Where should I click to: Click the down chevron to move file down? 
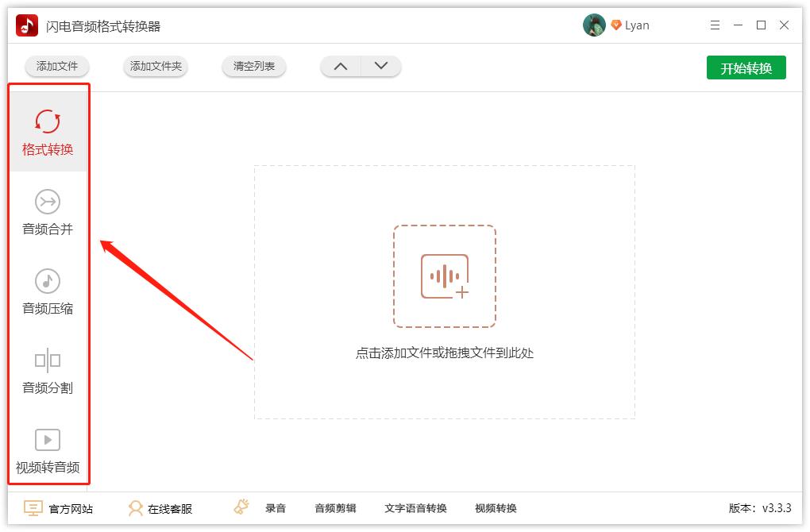click(380, 67)
